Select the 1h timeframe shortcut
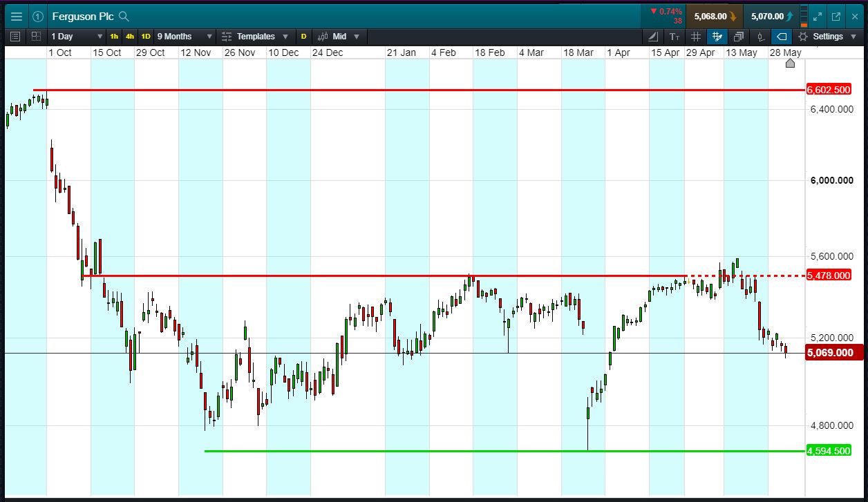868x502 pixels. 114,36
